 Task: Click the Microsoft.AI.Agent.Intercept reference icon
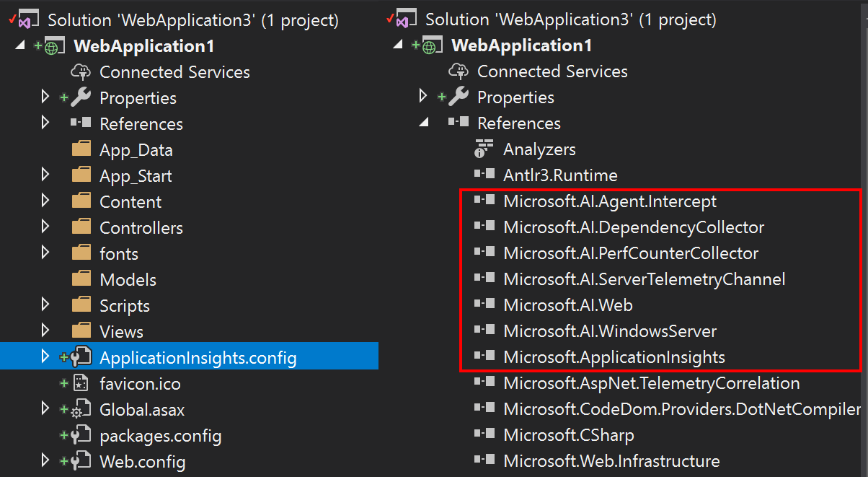(484, 201)
